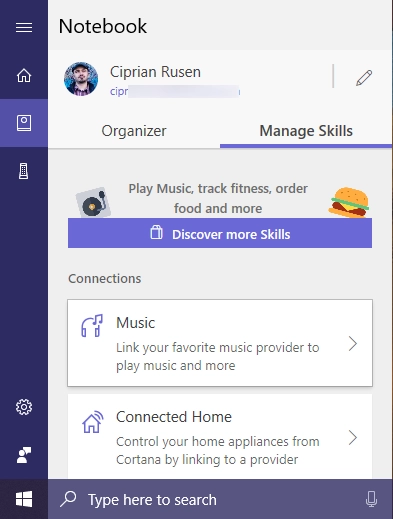
Task: Switch to the Organizer tab
Action: 134,131
